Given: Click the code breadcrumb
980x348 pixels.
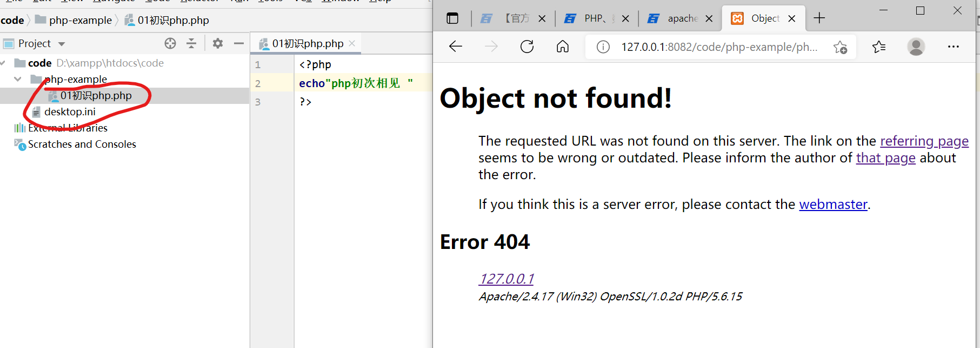Looking at the screenshot, I should tap(12, 20).
